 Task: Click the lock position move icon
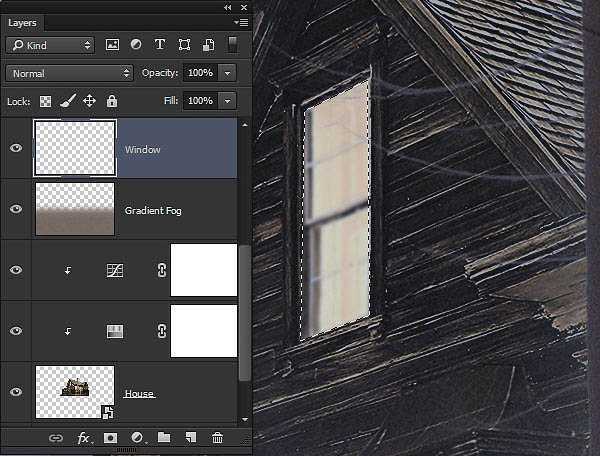click(89, 101)
